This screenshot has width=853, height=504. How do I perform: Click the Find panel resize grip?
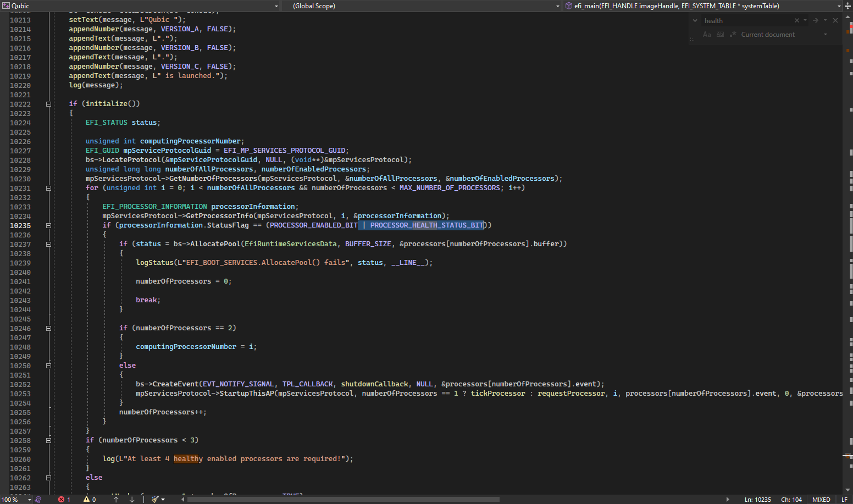point(692,38)
